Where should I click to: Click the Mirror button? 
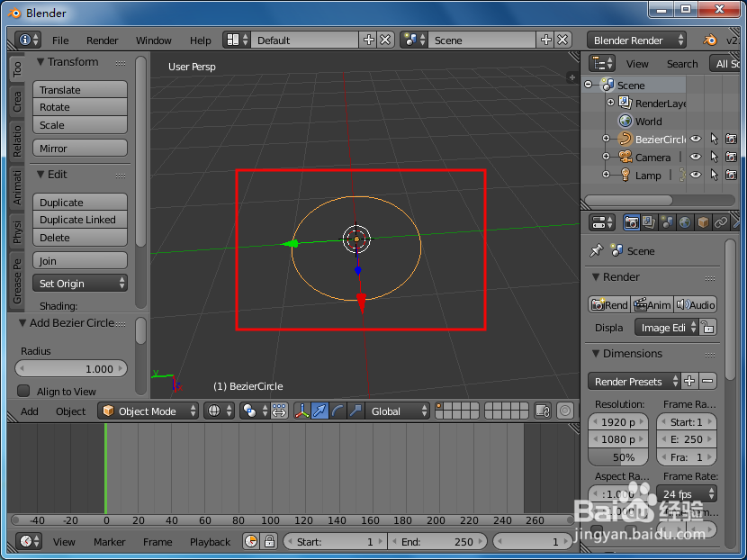click(80, 149)
